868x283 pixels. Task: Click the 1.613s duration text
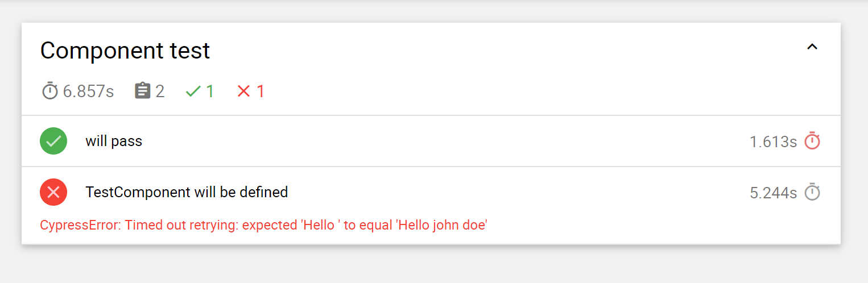773,141
